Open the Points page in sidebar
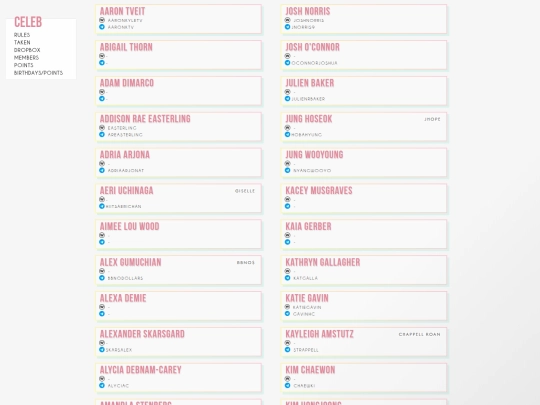Viewport: 540px width, 405px height. click(x=23, y=65)
